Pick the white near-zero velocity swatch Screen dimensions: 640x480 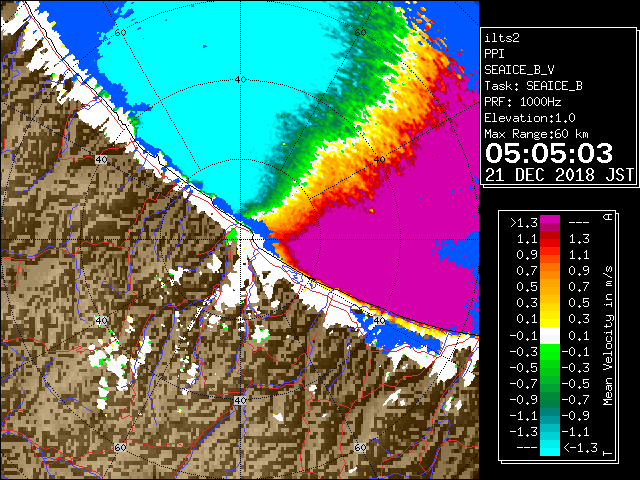tap(550, 336)
